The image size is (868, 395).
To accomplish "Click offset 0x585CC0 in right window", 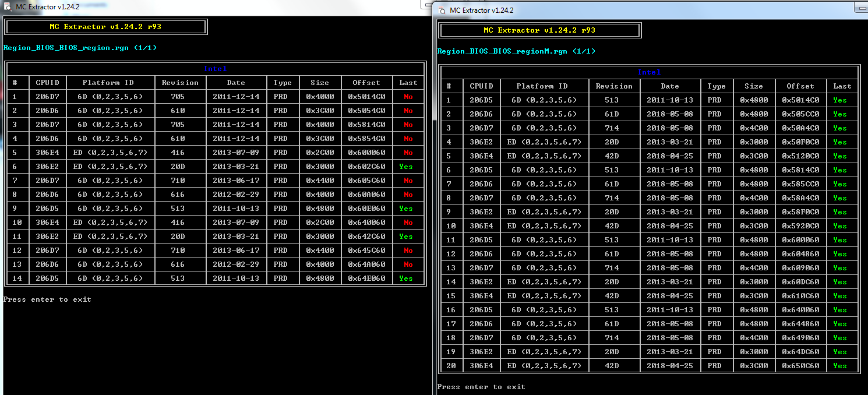I will 800,184.
